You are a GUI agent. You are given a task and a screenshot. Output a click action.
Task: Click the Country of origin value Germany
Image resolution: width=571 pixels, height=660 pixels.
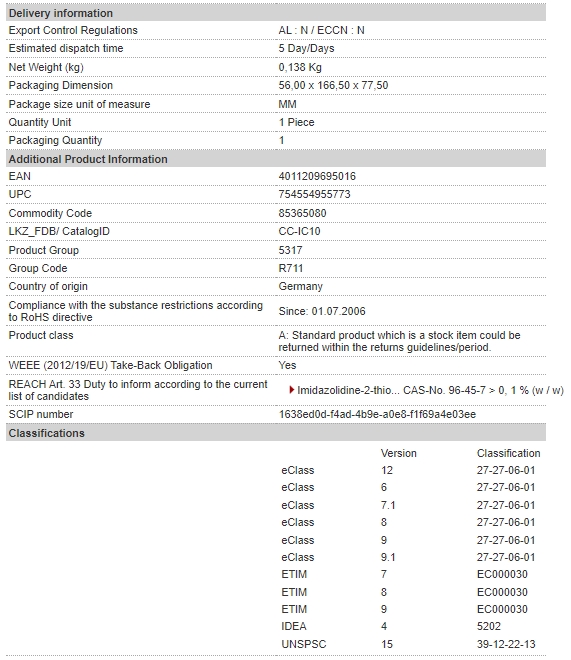tap(300, 287)
